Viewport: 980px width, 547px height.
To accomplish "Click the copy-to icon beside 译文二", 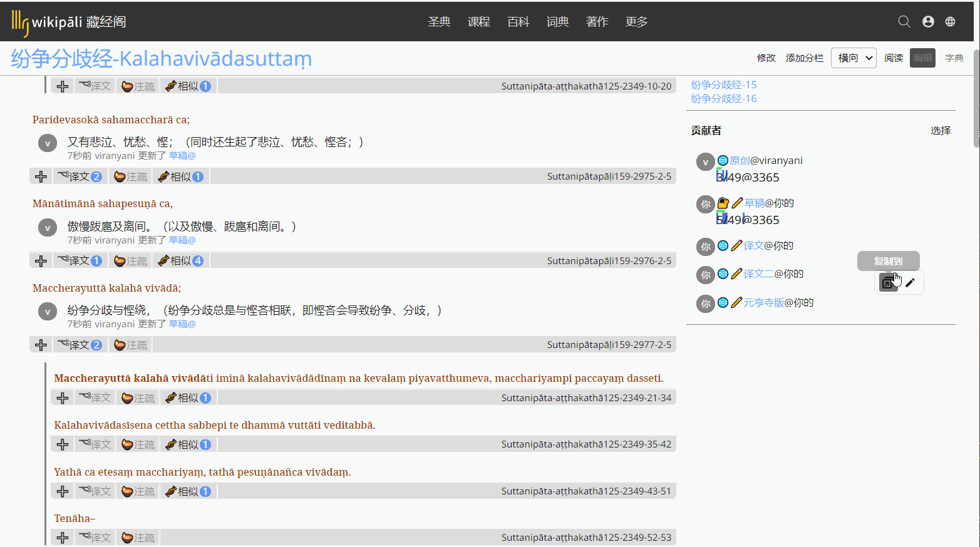I will tap(888, 283).
